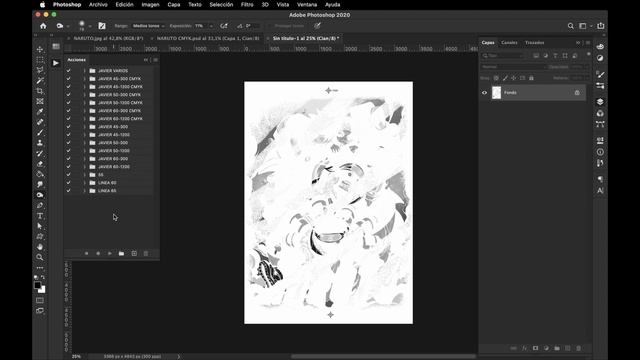Viewport: 640px width, 360px height.
Task: Open the Capa menu
Action: [x=173, y=4]
